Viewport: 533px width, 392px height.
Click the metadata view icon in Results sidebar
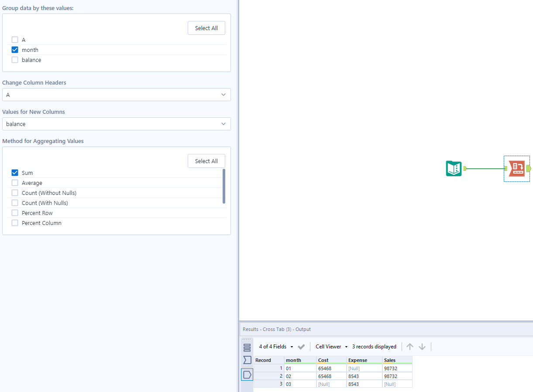pyautogui.click(x=247, y=360)
